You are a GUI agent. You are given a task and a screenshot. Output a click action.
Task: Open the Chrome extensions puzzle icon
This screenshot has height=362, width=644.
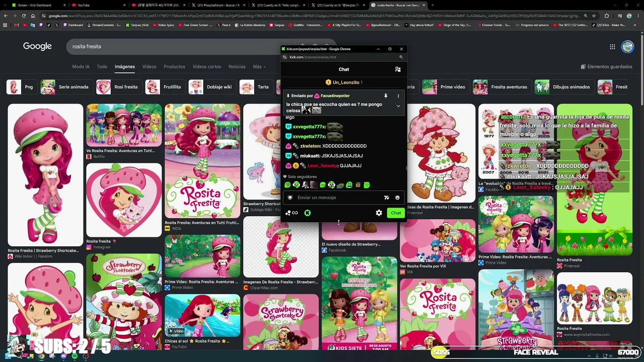tap(606, 16)
